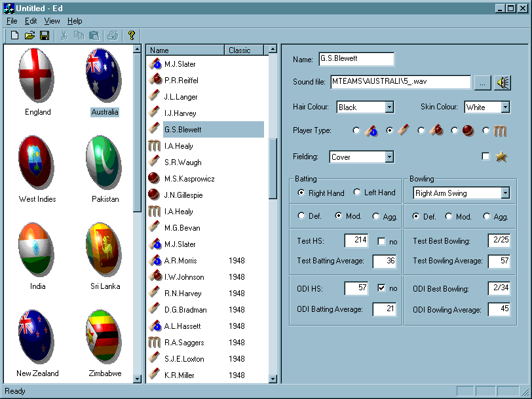Select the Pakistan team ball icon
This screenshot has width=532, height=399.
[105, 162]
